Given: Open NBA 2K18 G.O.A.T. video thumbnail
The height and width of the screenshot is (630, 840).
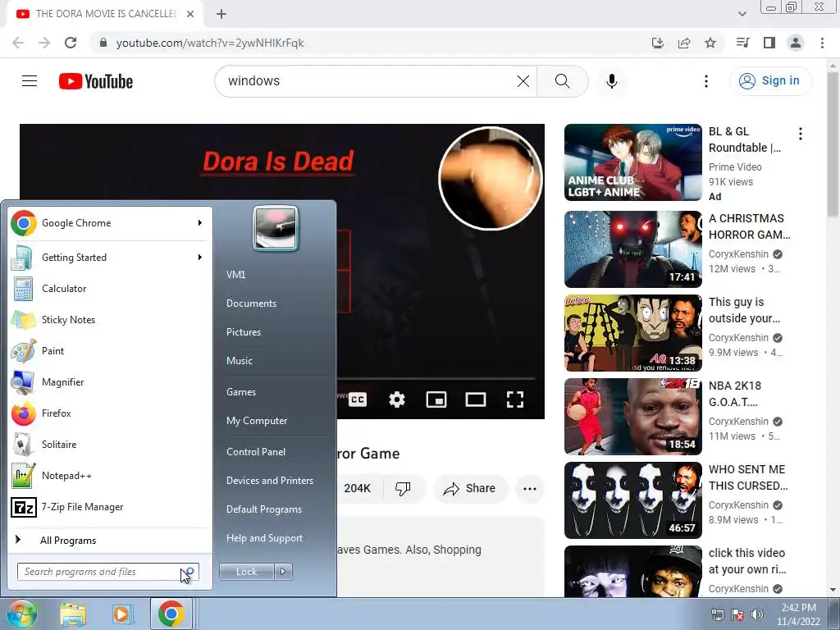Looking at the screenshot, I should point(632,416).
